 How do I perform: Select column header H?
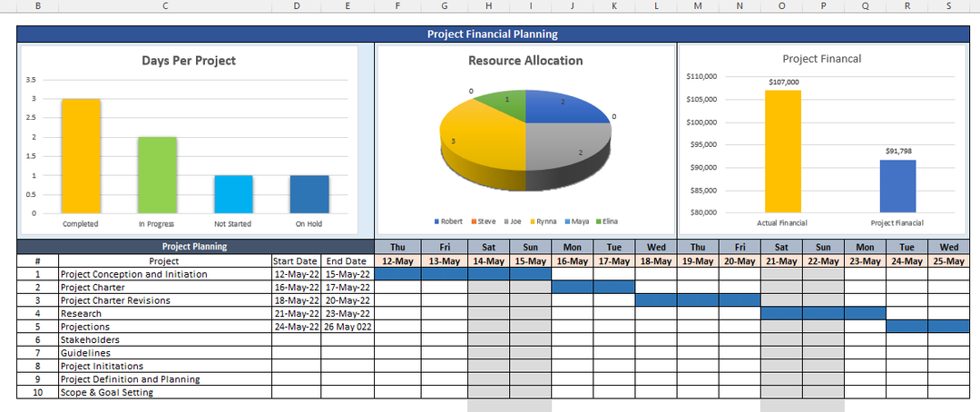pos(488,6)
